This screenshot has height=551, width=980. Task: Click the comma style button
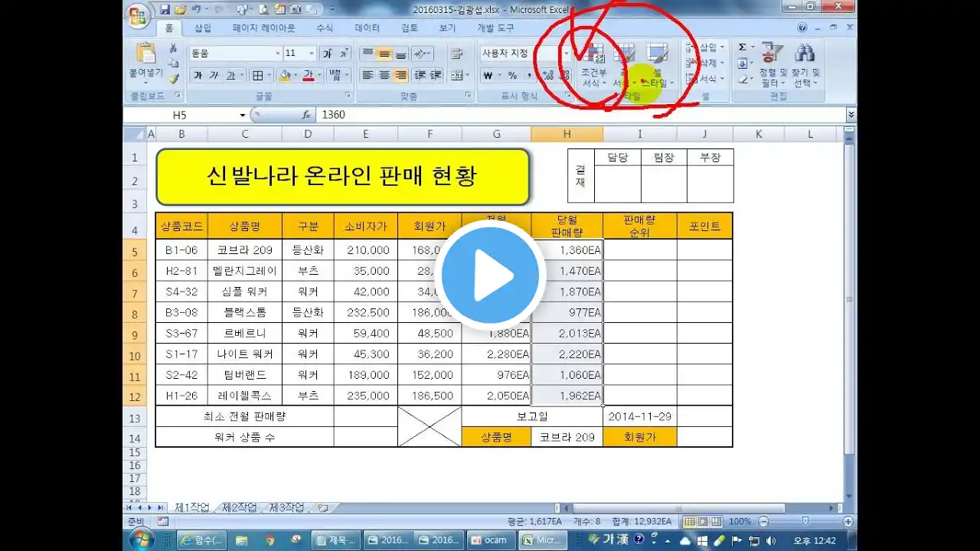coord(530,76)
